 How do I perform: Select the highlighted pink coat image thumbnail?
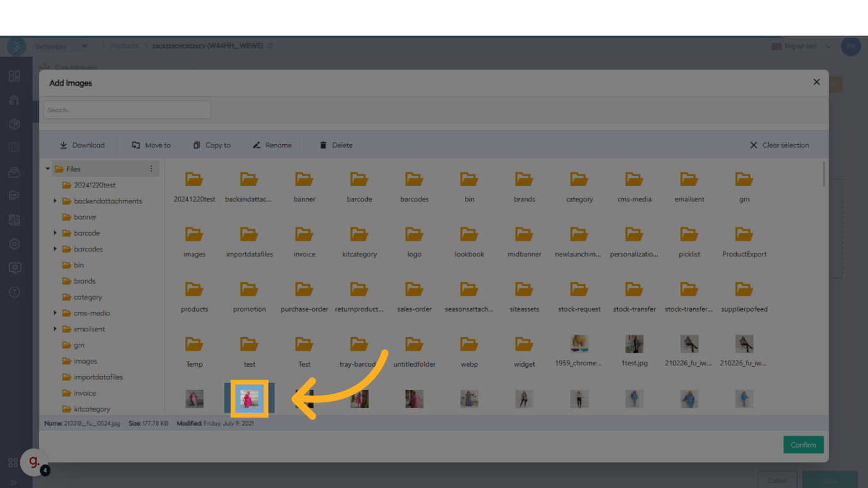tap(250, 399)
